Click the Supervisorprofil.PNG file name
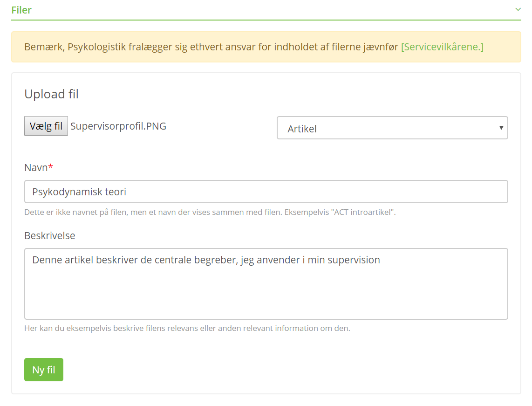The image size is (532, 406). click(118, 126)
